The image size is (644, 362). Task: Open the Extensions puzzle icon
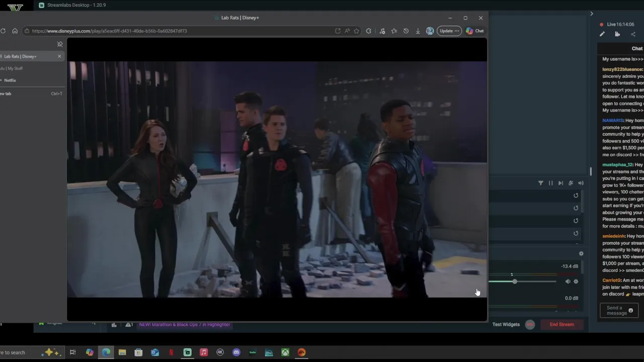click(x=369, y=31)
